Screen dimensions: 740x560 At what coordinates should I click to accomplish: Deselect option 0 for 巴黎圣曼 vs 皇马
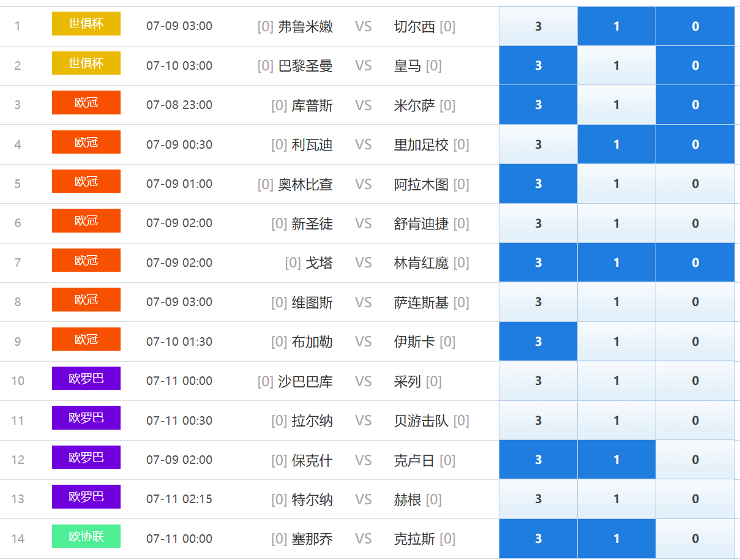pyautogui.click(x=695, y=65)
